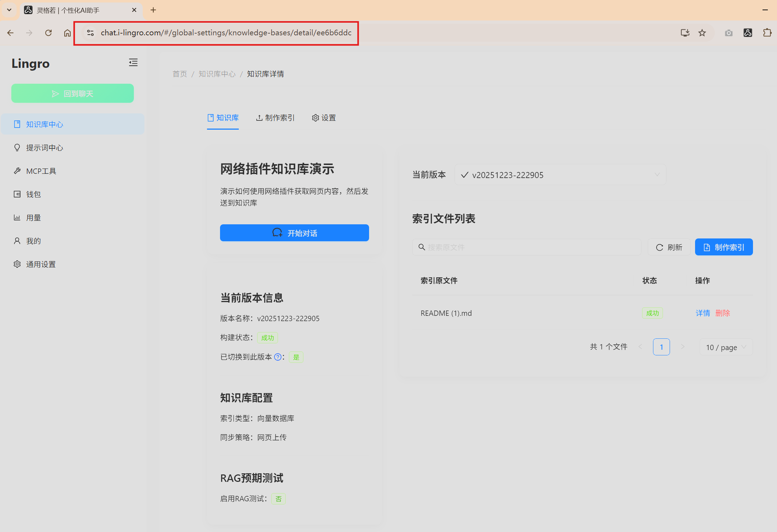Click the search magnifier in 搜索原文件 box
The height and width of the screenshot is (532, 777).
422,247
